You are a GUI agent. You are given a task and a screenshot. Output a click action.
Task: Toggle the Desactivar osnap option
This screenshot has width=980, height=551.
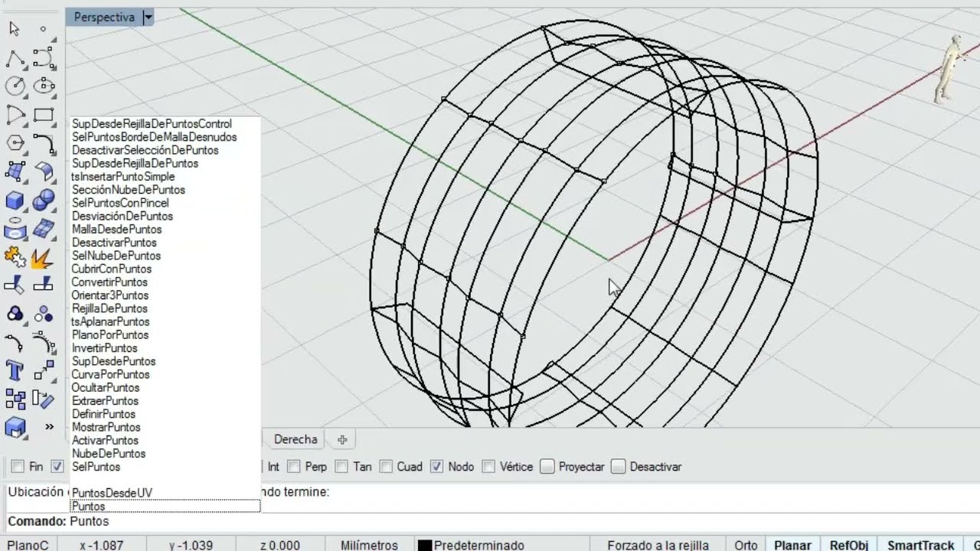click(x=618, y=467)
